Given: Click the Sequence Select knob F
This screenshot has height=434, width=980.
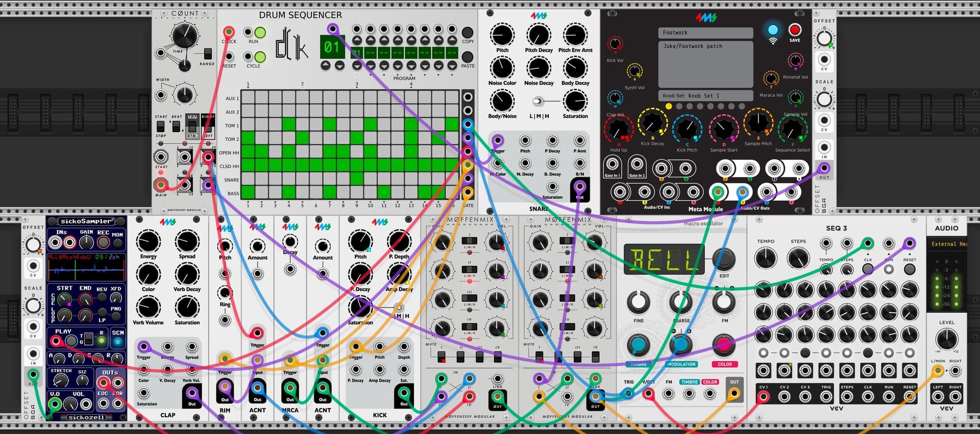Looking at the screenshot, I should [792, 130].
